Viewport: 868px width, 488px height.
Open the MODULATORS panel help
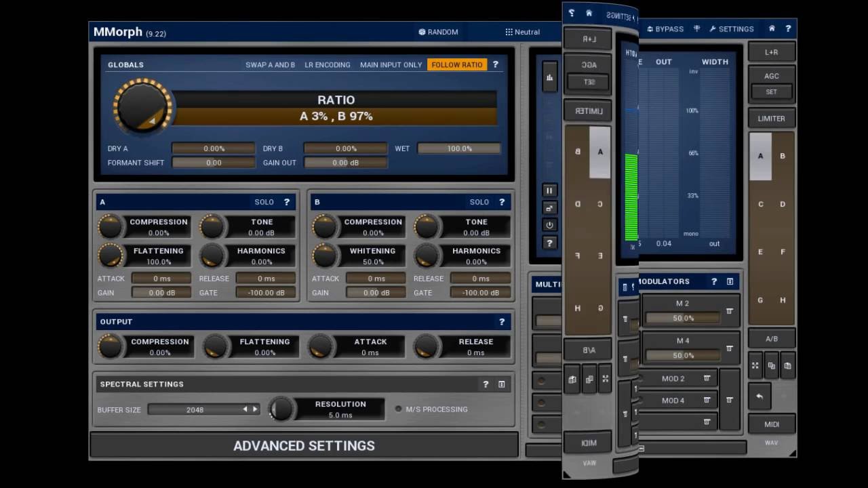pyautogui.click(x=714, y=281)
